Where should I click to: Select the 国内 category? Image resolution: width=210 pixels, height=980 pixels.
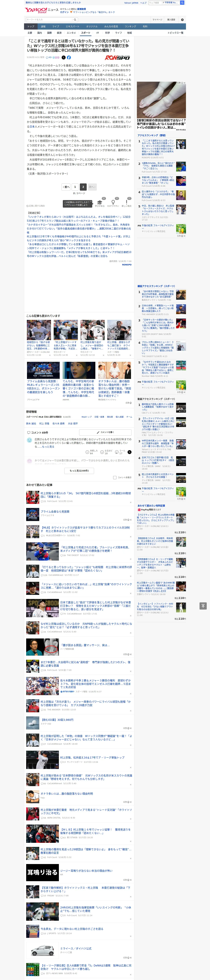coord(40,33)
